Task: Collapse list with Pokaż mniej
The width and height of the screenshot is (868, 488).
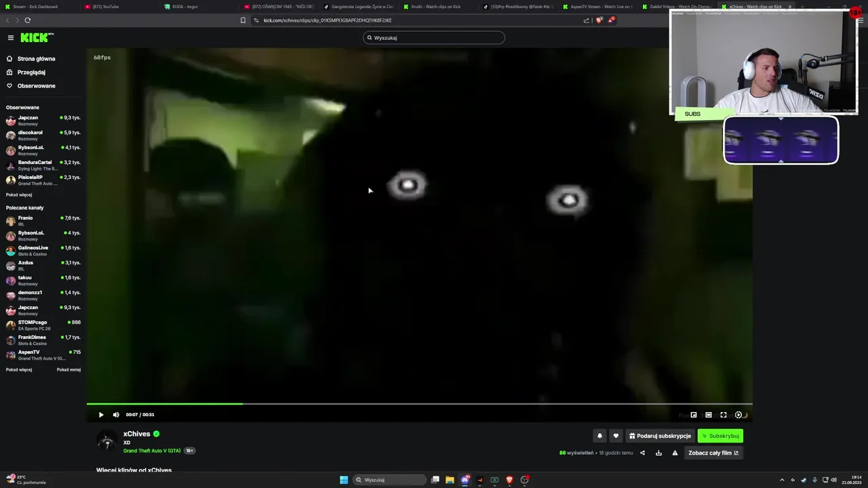Action: [68, 370]
